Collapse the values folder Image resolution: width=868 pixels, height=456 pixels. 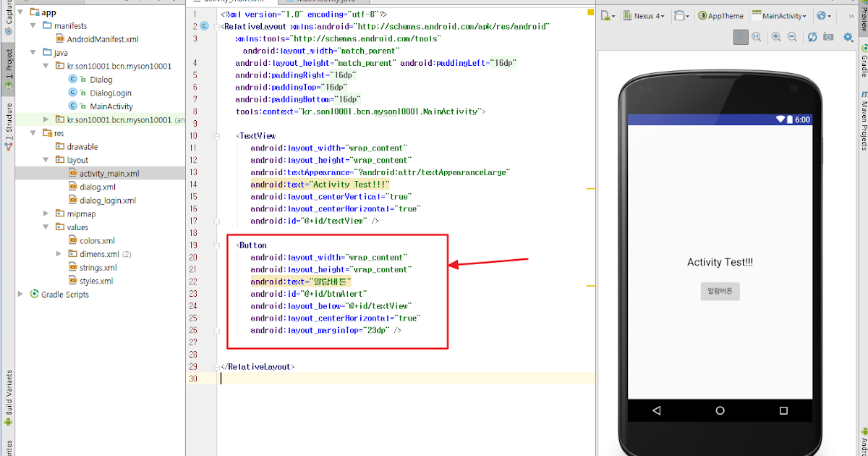[47, 227]
